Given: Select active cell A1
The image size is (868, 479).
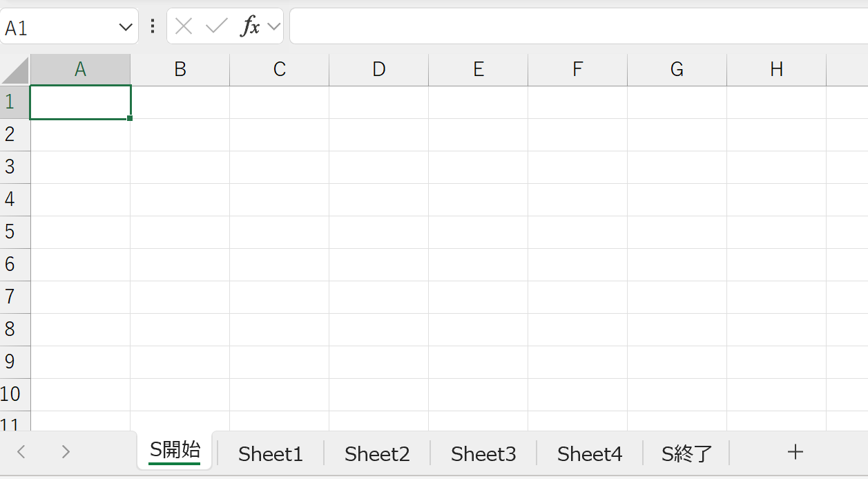Looking at the screenshot, I should (81, 102).
